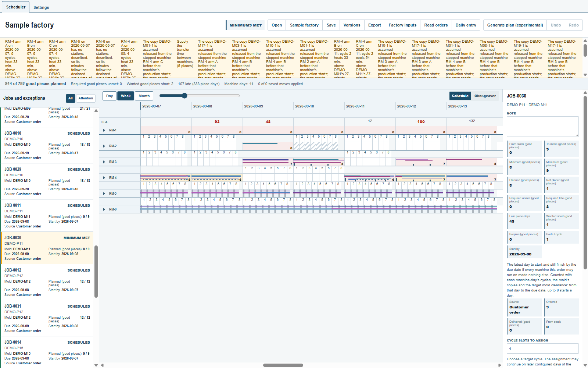Viewport: 588px width, 368px height.
Task: Click the timeline scroll-left arrow
Action: 102,365
